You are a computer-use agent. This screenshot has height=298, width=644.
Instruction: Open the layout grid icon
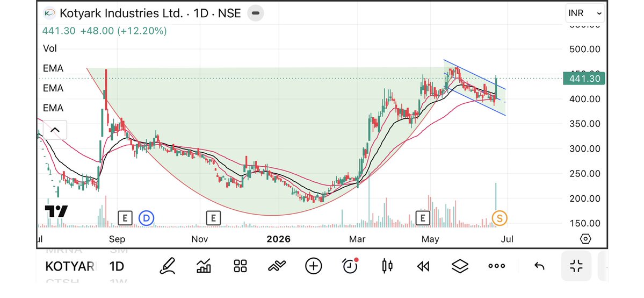pos(240,266)
